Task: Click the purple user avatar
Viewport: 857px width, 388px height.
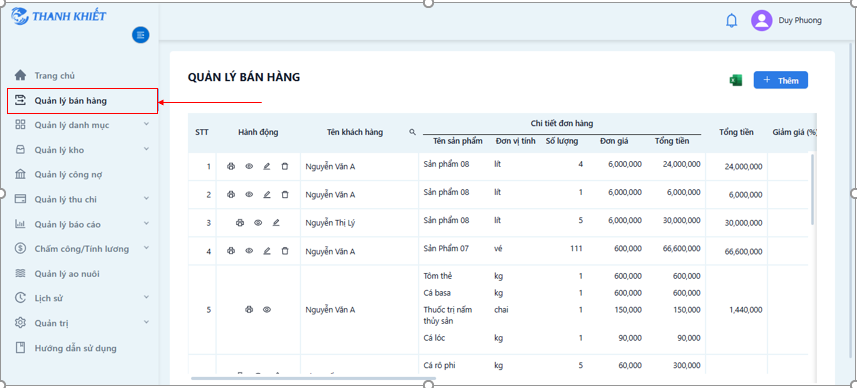Action: point(761,21)
